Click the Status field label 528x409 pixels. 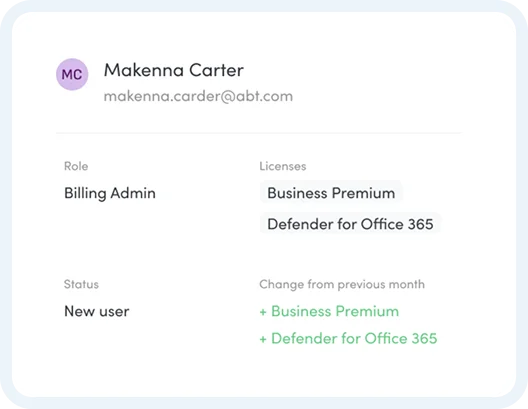coord(81,284)
